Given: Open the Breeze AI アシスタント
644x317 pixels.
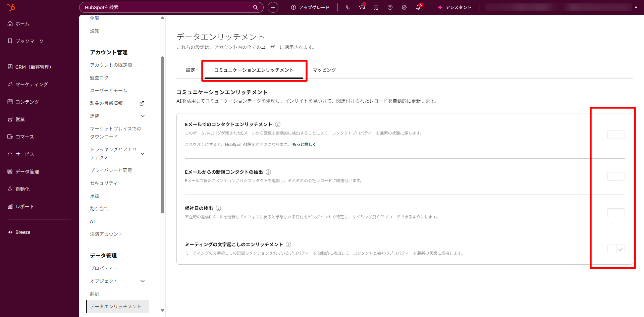Looking at the screenshot, I should pyautogui.click(x=454, y=7).
